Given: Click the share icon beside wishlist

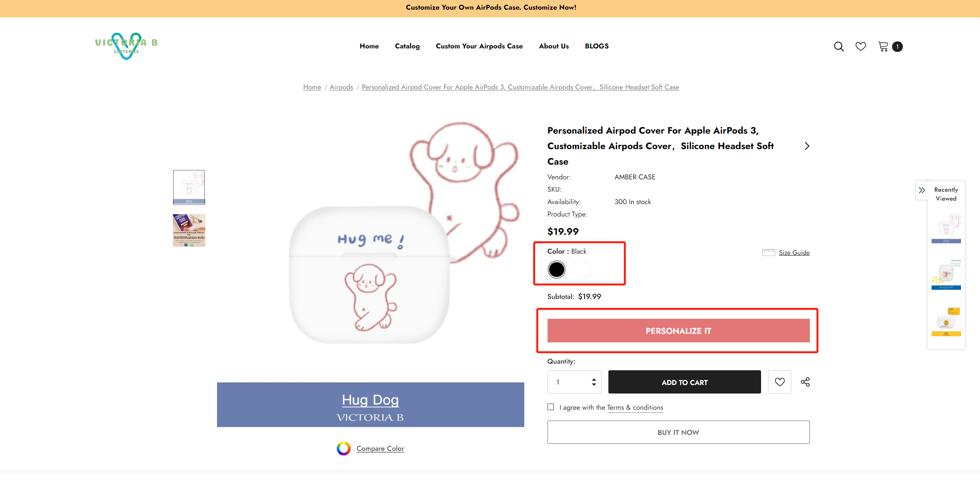Looking at the screenshot, I should (805, 382).
